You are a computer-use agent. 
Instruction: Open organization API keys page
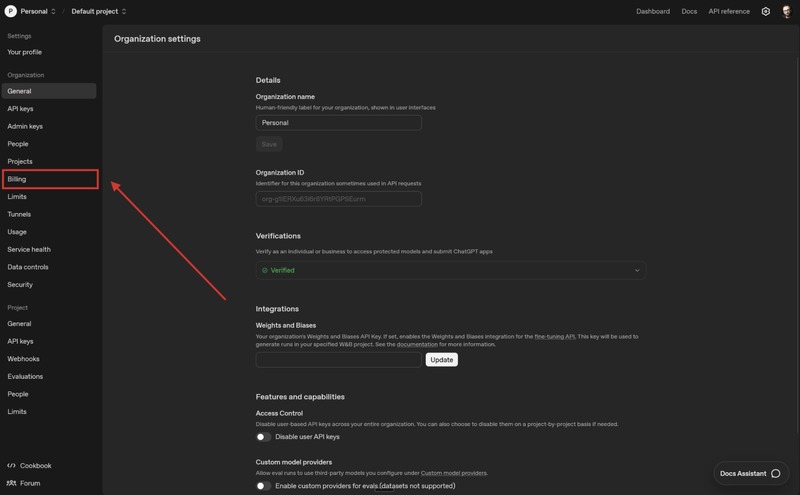pyautogui.click(x=20, y=109)
